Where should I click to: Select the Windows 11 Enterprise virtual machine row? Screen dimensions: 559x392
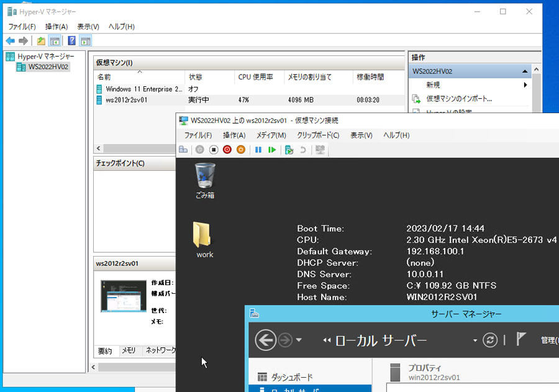[250, 89]
